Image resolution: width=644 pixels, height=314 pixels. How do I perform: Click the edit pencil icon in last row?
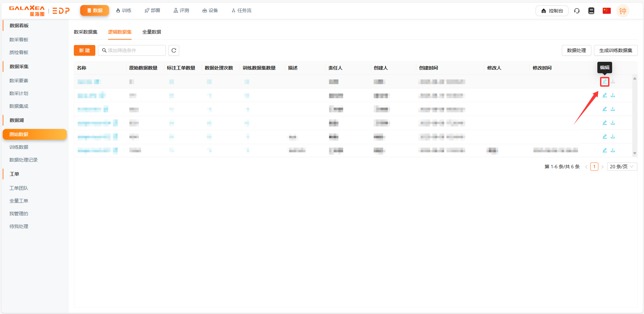tap(604, 150)
